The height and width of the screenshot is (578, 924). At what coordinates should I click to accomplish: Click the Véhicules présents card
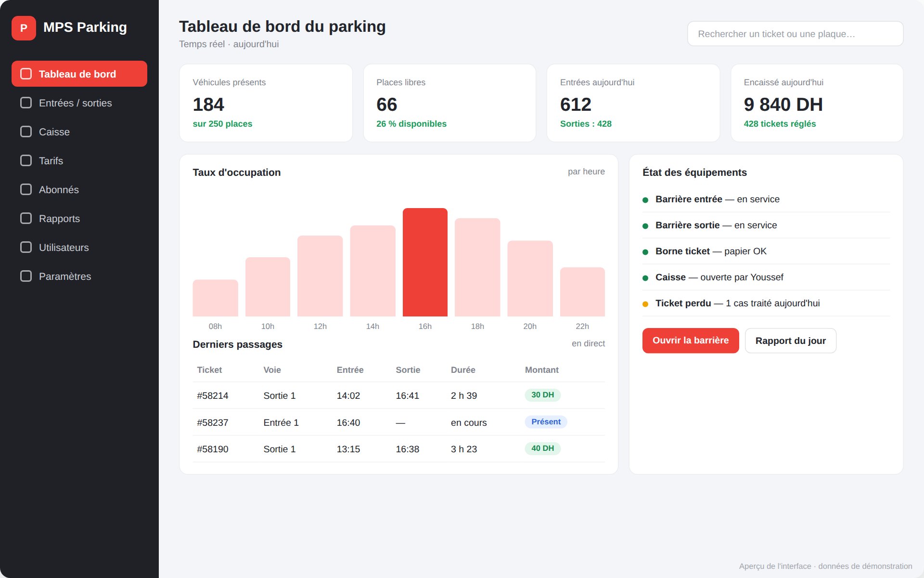pyautogui.click(x=266, y=103)
